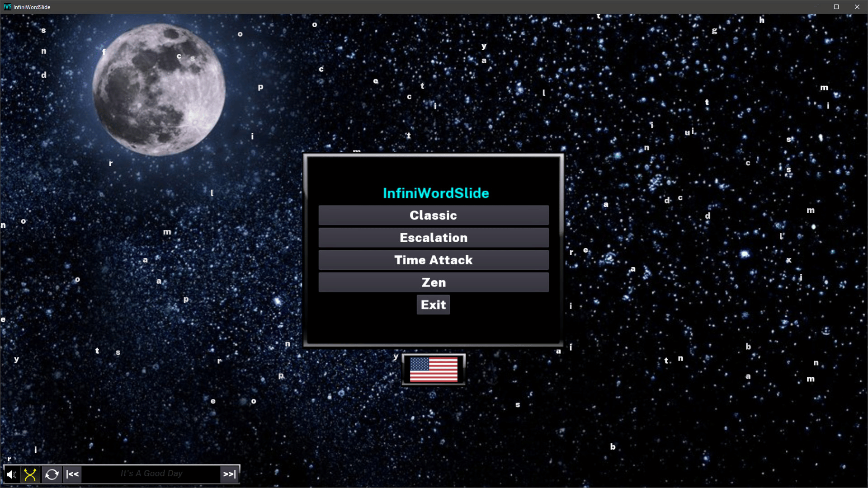Select the Escalation game mode
Screen dimensions: 868x488
tap(434, 238)
